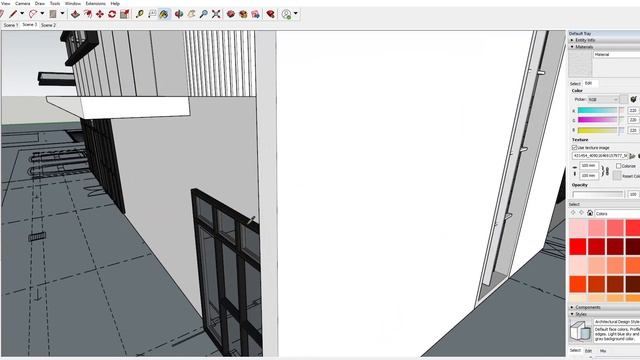This screenshot has height=360, width=640.
Task: Select the Rectangle shape tool
Action: (53, 14)
